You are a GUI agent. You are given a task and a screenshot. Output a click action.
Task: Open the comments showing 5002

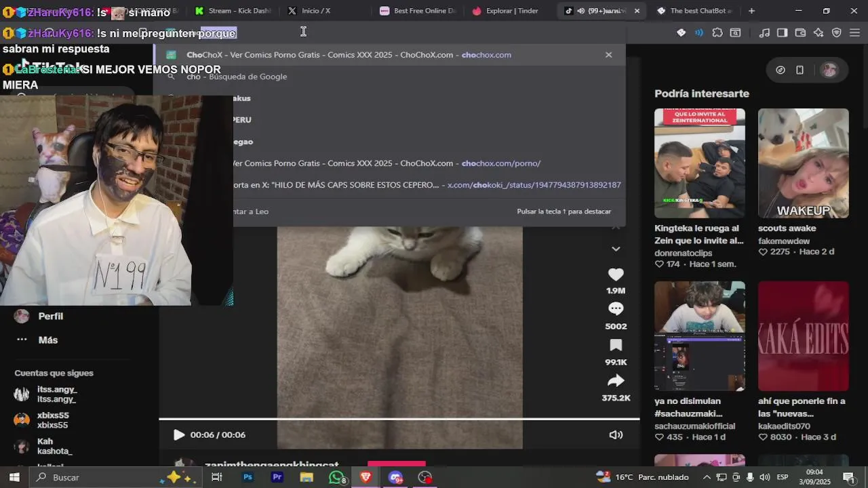[x=616, y=308]
